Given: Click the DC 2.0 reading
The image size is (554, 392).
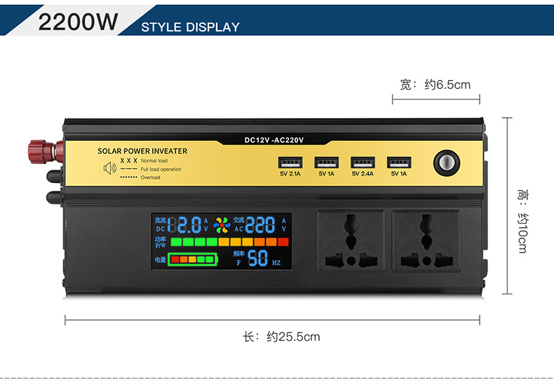Looking at the screenshot, I should pyautogui.click(x=189, y=225).
